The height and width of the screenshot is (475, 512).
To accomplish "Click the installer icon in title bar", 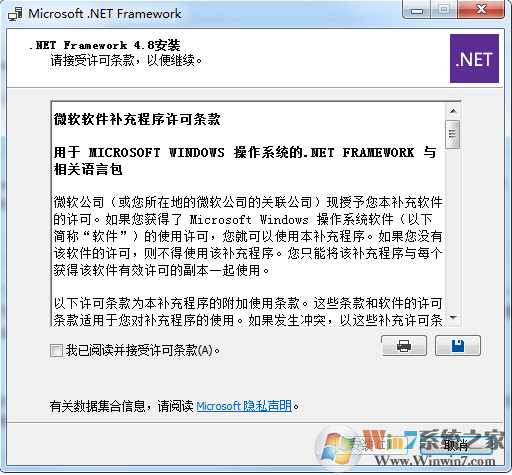I will (x=15, y=14).
